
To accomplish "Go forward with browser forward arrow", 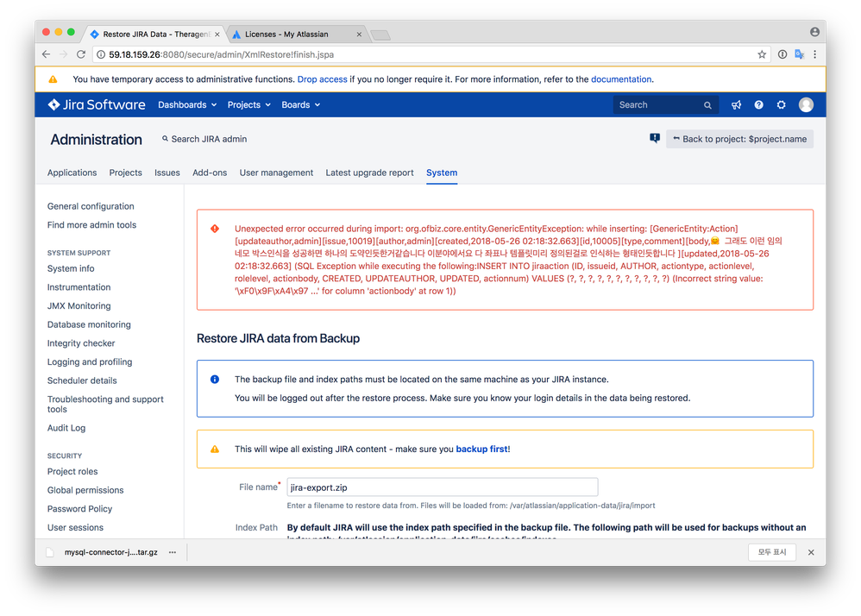I will pyautogui.click(x=64, y=54).
